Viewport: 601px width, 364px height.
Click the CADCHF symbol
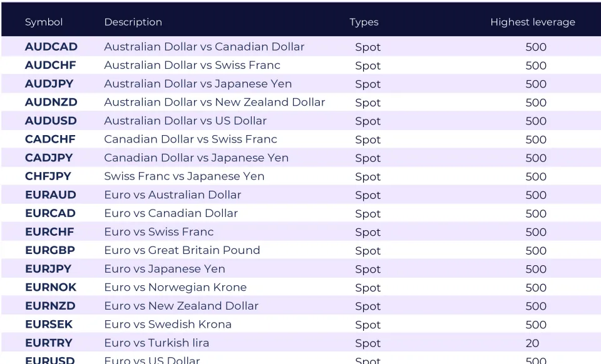pyautogui.click(x=50, y=139)
